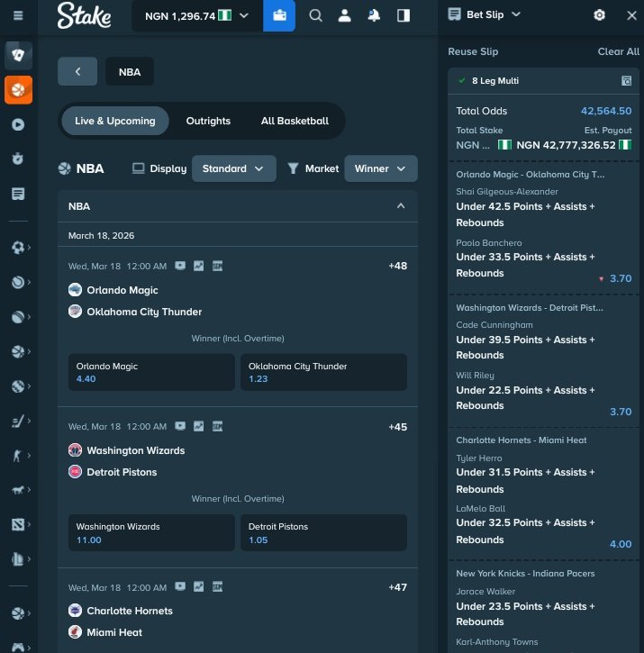Select Shai Gilgeous-Alexander Under 42.5 leg

click(x=525, y=214)
